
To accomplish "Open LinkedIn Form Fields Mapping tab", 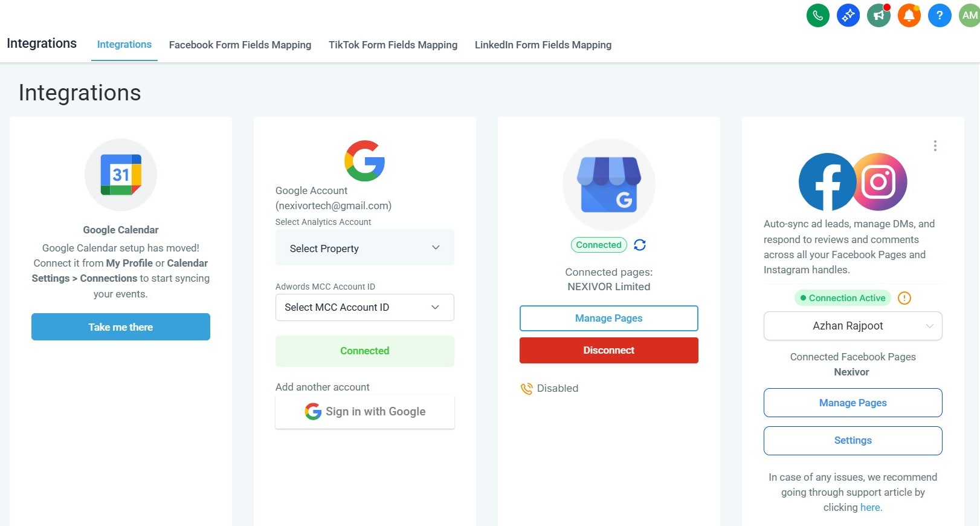I will tap(543, 45).
